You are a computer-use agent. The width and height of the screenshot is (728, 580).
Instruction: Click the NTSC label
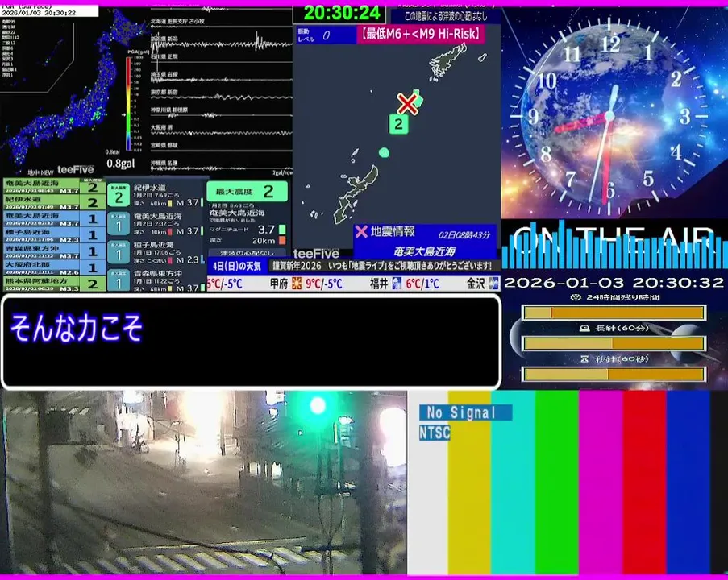(x=435, y=433)
